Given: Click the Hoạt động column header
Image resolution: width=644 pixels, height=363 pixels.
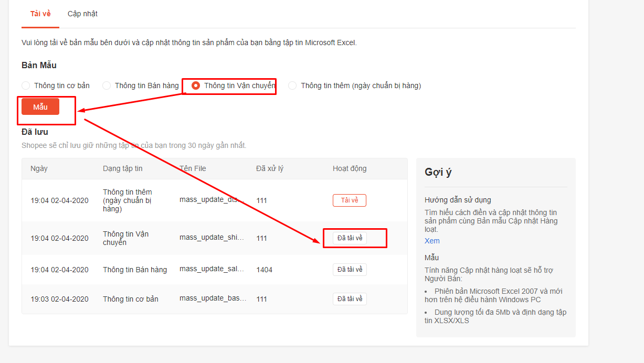Looking at the screenshot, I should [350, 168].
